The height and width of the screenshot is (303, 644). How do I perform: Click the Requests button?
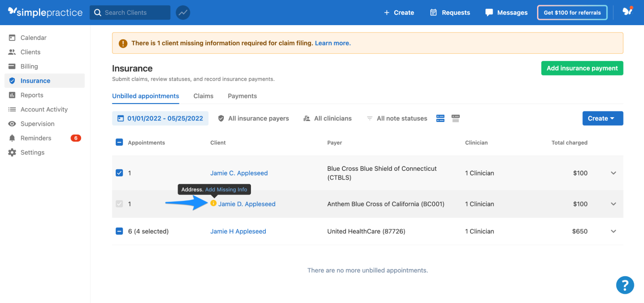click(x=450, y=13)
